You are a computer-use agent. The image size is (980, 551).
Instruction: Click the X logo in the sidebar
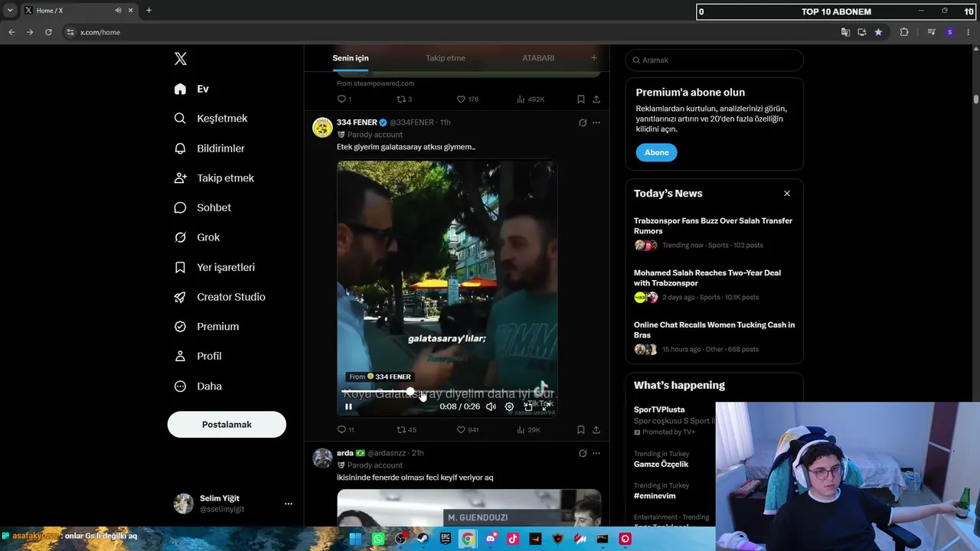(180, 59)
